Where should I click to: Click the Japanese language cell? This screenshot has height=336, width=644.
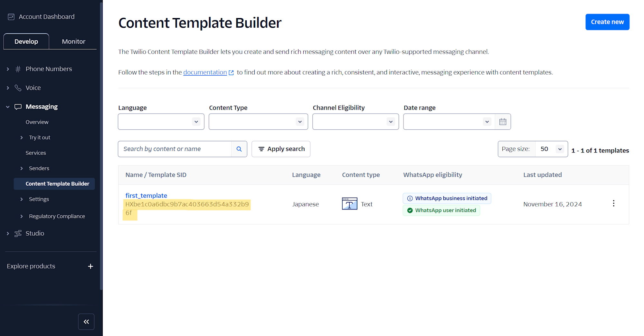pyautogui.click(x=306, y=204)
